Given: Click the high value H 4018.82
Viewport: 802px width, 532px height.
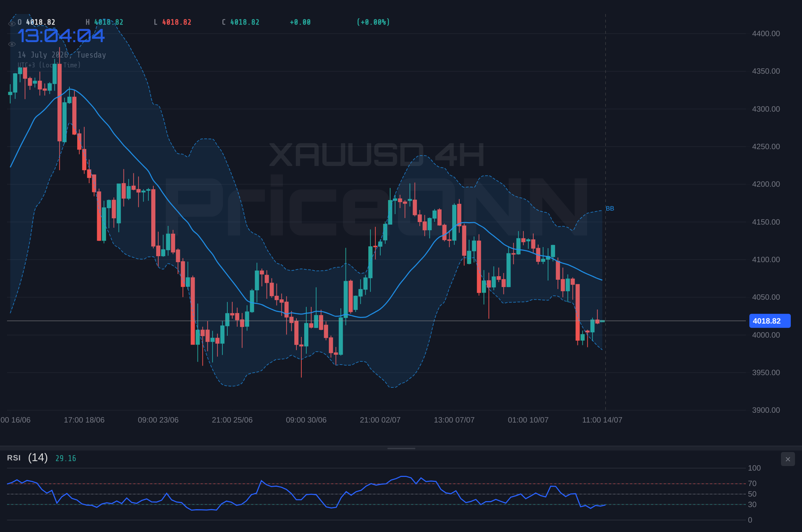Looking at the screenshot, I should 105,22.
